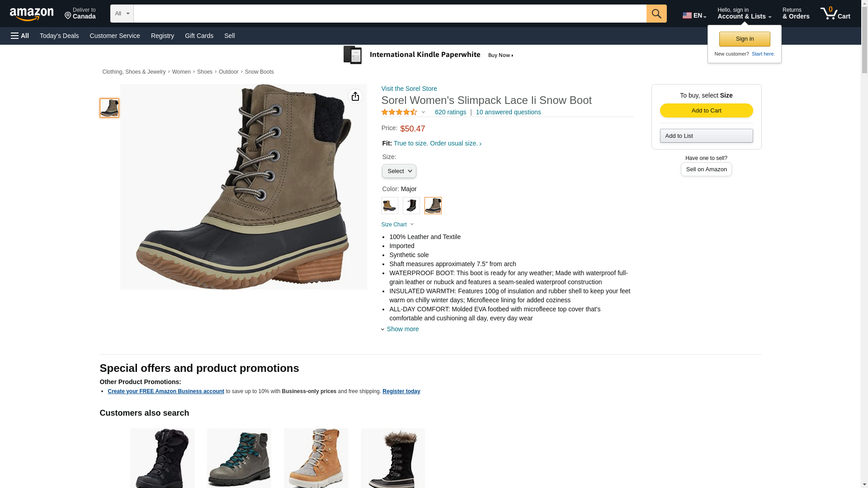Open the All hamburger menu

(x=20, y=36)
